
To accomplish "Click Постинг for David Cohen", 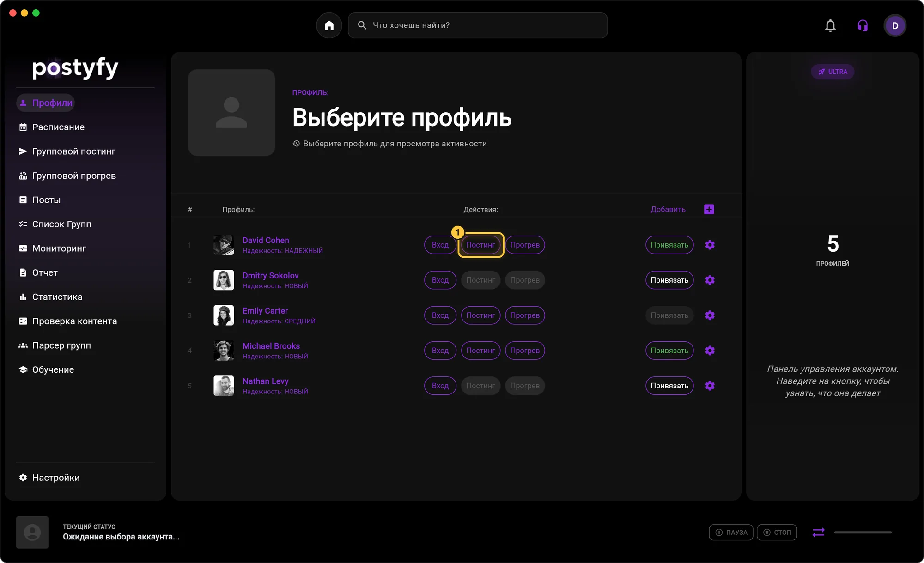I will click(480, 245).
